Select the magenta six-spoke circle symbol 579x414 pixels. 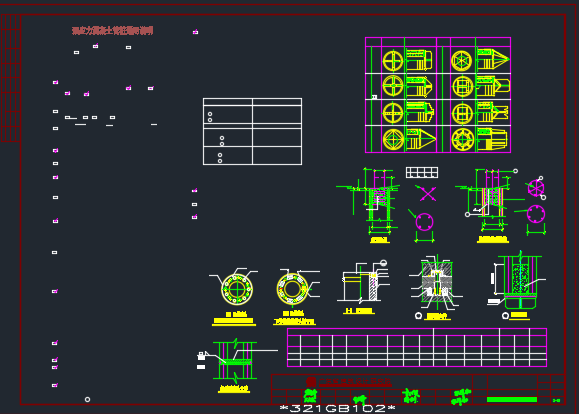[536, 188]
